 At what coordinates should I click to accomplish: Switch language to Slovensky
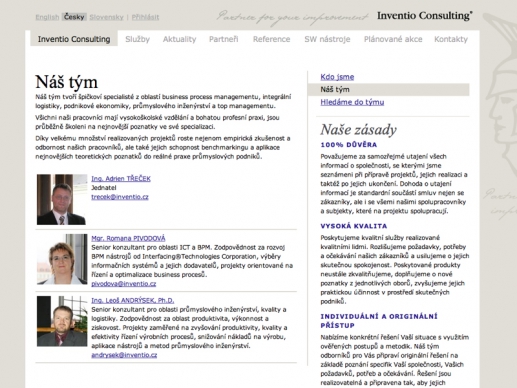(x=106, y=17)
